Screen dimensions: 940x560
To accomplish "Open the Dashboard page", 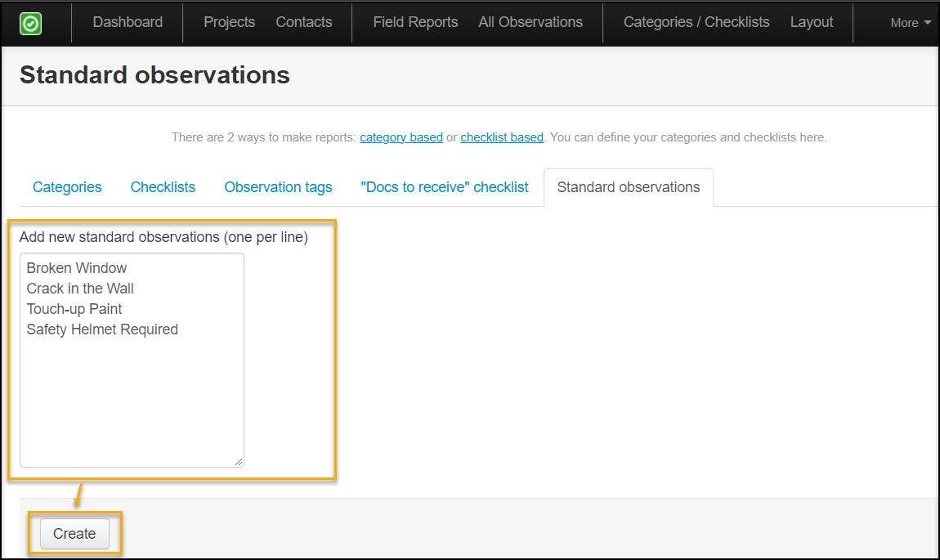I will (128, 23).
